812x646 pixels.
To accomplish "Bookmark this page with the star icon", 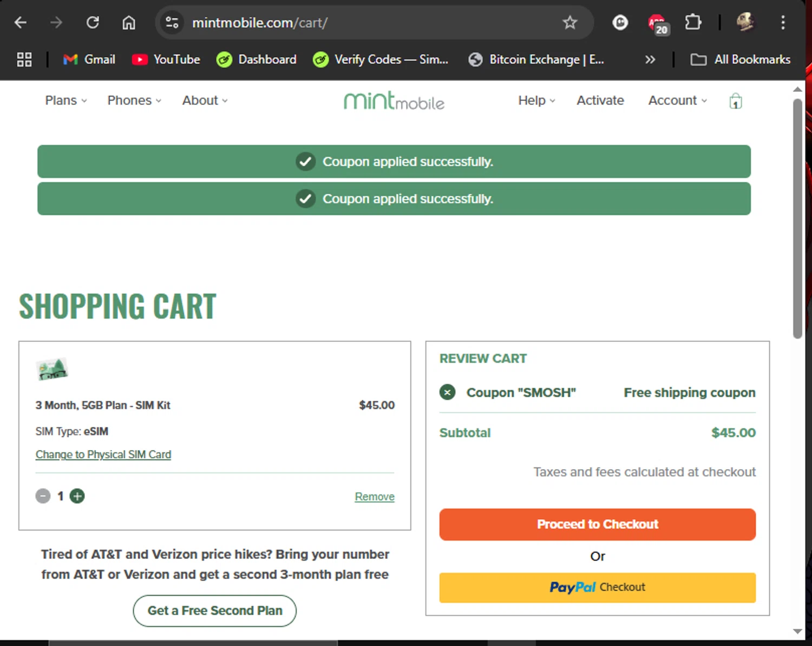I will click(570, 23).
